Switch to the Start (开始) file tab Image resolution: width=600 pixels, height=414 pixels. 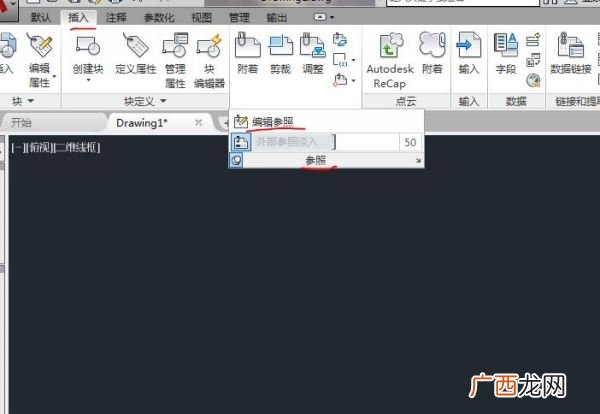tap(52, 123)
